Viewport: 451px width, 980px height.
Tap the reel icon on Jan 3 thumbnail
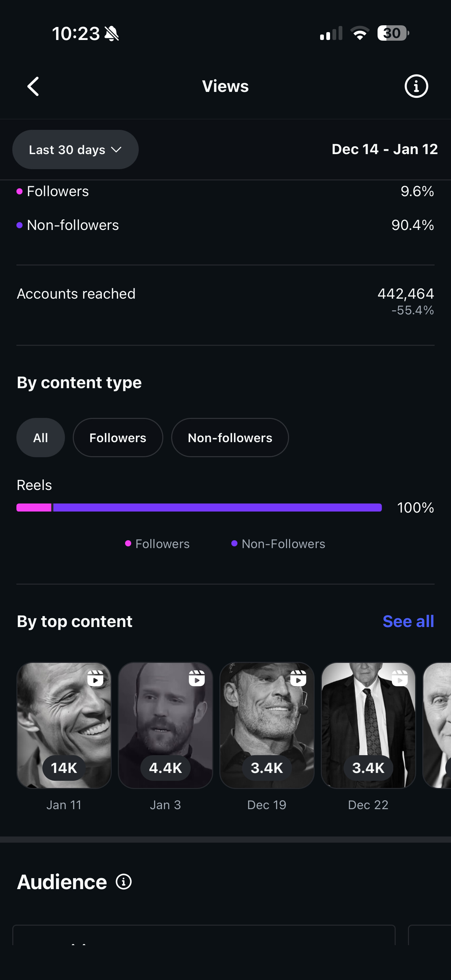tap(196, 678)
